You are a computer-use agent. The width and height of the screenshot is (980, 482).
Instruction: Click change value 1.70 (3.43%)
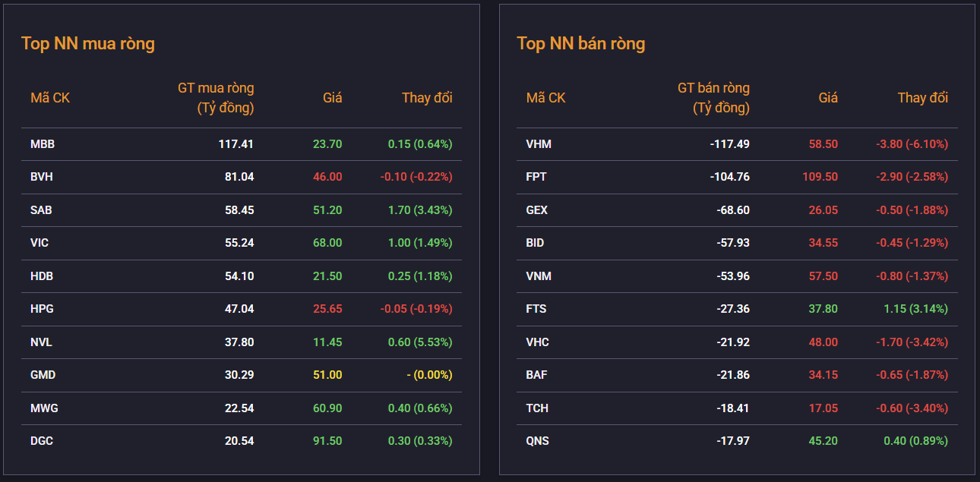coord(420,209)
